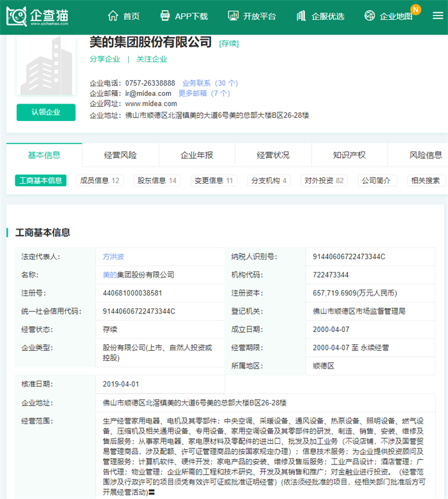Switch to 企业年报 tab

[196, 155]
